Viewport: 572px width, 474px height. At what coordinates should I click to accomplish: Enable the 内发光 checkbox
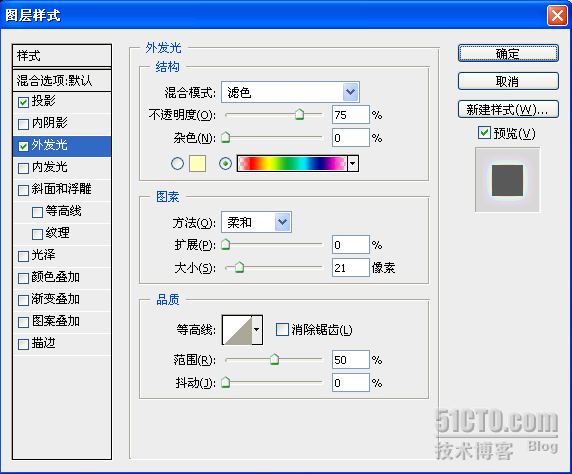click(23, 168)
